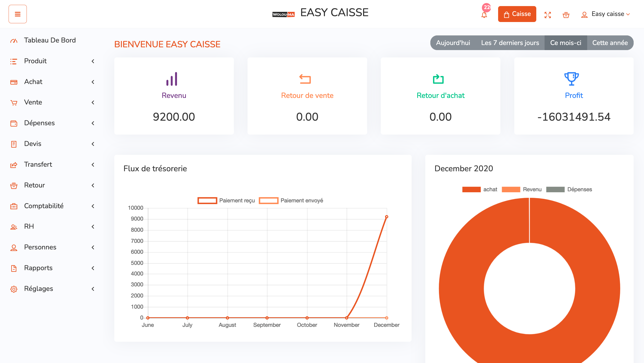
Task: Click the Vente shopping cart icon
Action: point(14,103)
